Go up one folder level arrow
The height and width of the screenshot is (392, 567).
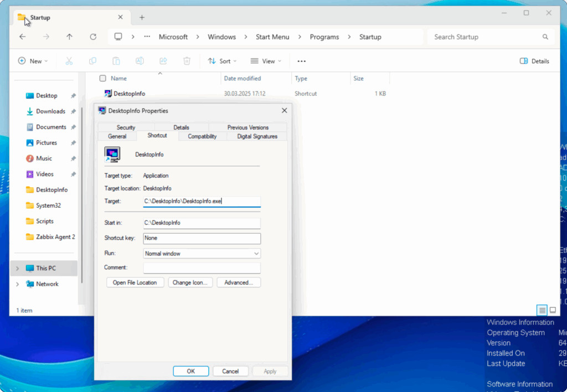(x=69, y=37)
